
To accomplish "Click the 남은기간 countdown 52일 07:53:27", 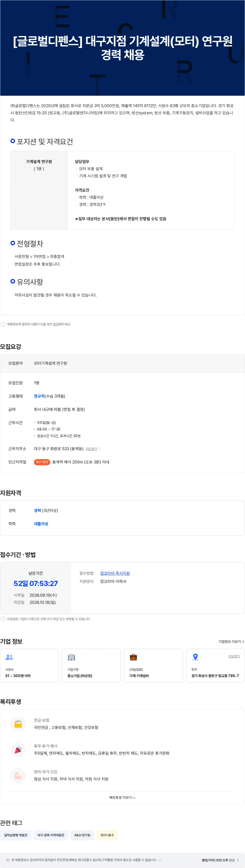I will click(36, 583).
